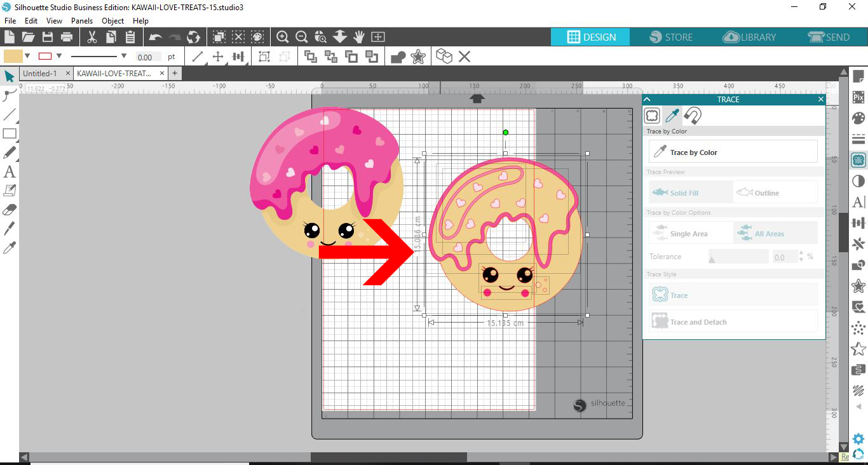Viewport: 868px width, 465px height.
Task: Select the Eraser tool
Action: click(10, 210)
